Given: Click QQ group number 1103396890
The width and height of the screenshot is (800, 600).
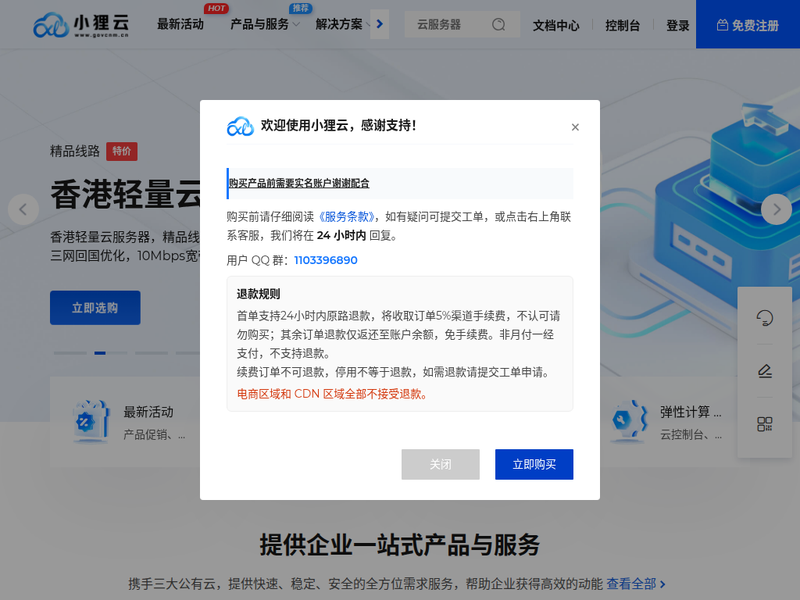Looking at the screenshot, I should click(x=326, y=260).
